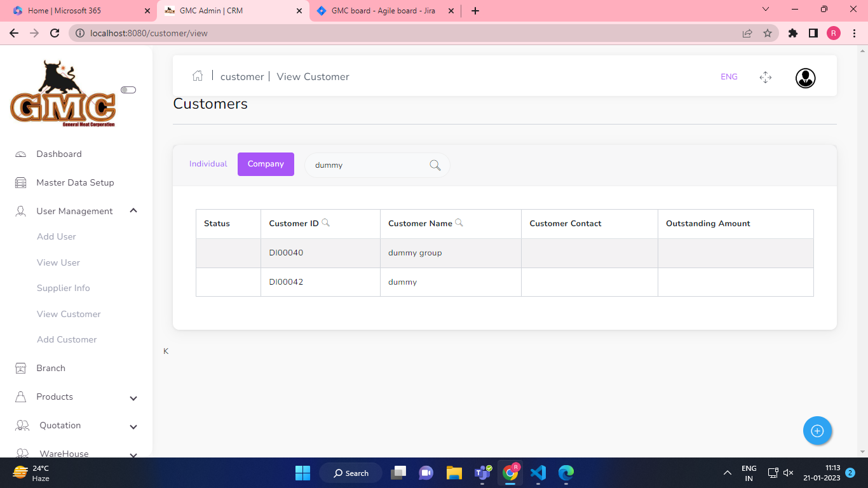Change language via ENG button
Image resolution: width=868 pixels, height=488 pixels.
coord(729,77)
